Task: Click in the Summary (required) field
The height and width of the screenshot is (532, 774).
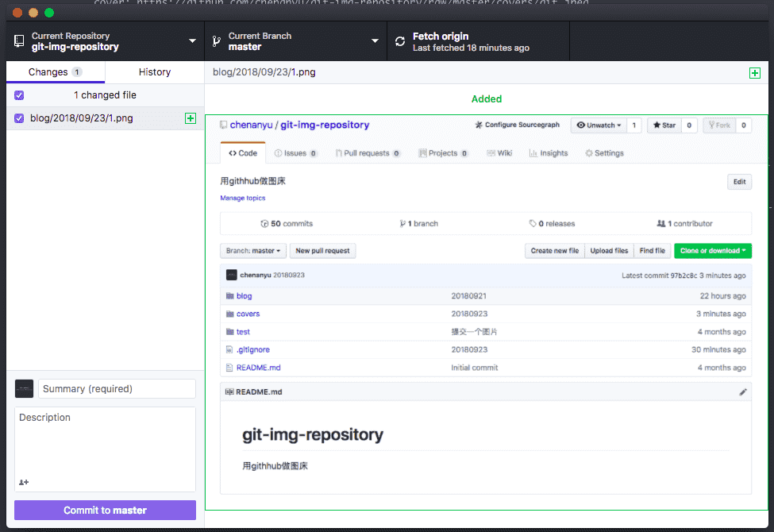Action: pos(117,389)
